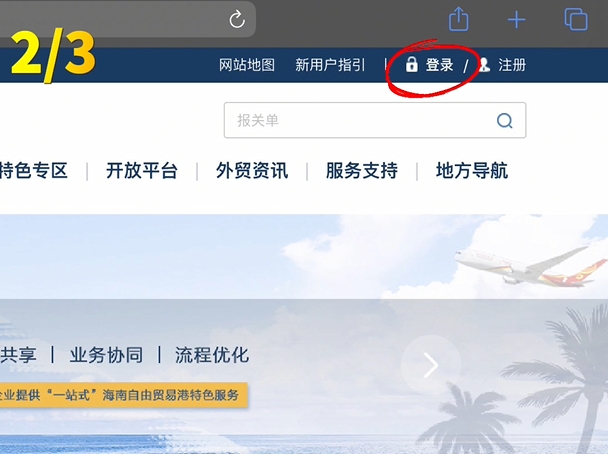Image resolution: width=608 pixels, height=454 pixels.
Task: Click the padlock login icon
Action: [411, 64]
